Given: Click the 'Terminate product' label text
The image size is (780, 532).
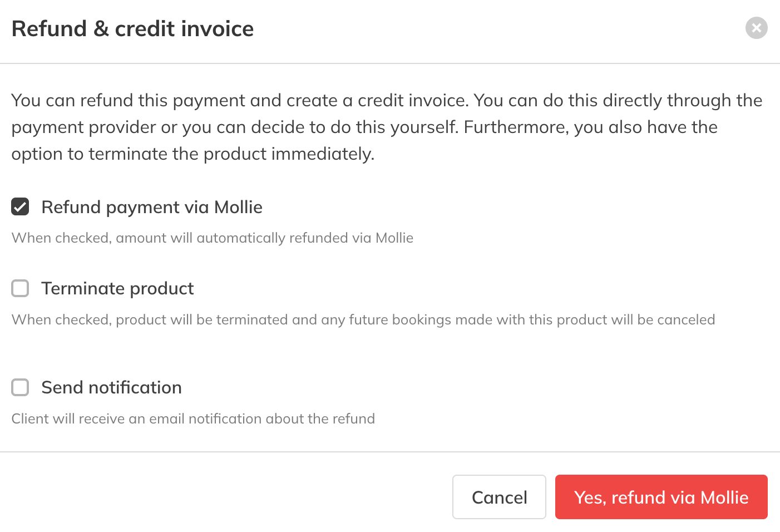Looking at the screenshot, I should [117, 288].
